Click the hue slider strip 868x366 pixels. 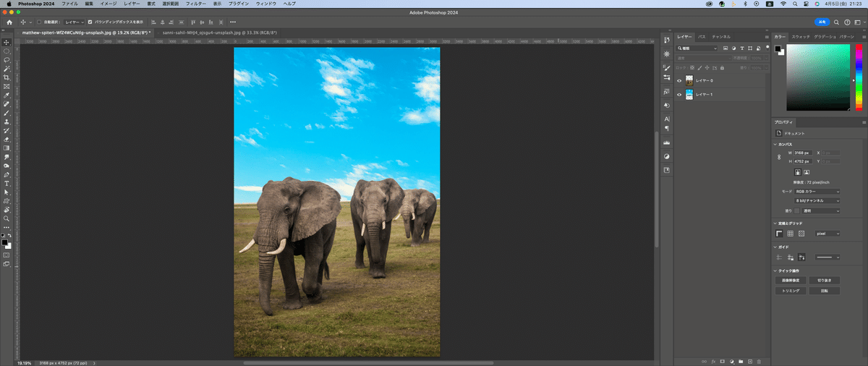click(858, 77)
